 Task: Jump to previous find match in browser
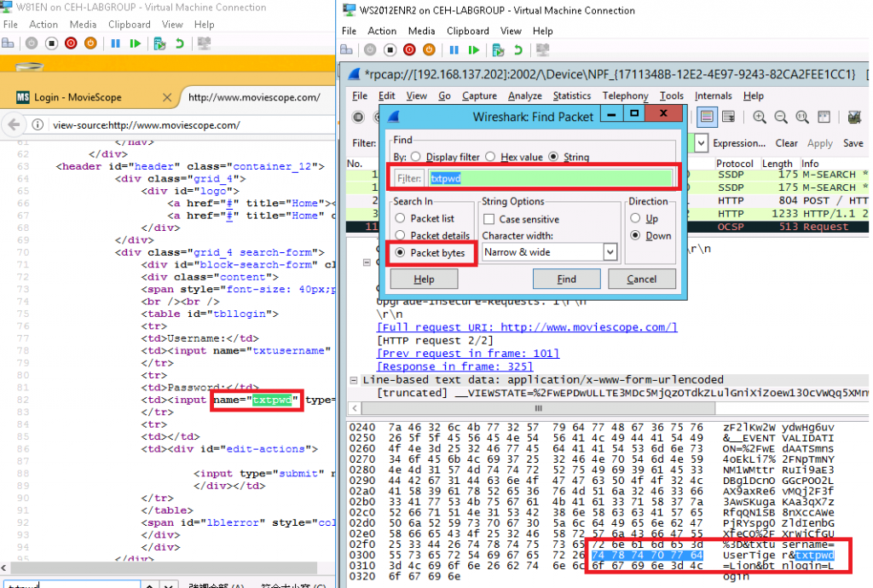point(149,585)
